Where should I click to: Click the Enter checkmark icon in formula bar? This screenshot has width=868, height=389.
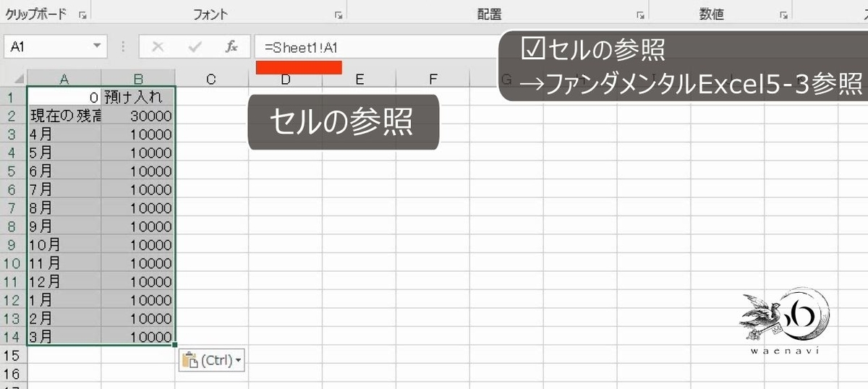[x=195, y=47]
